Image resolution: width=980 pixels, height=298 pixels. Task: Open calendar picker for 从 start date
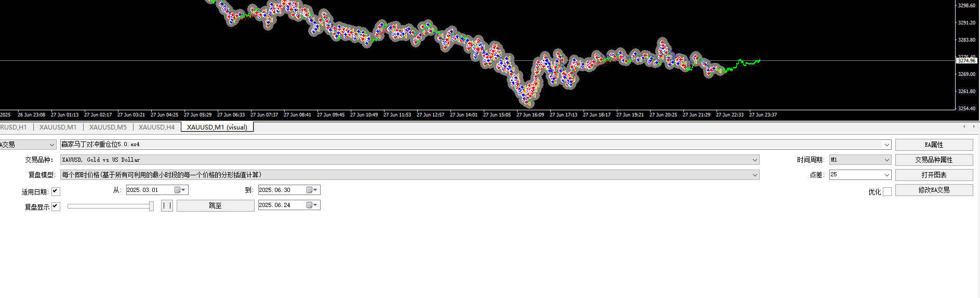(180, 190)
